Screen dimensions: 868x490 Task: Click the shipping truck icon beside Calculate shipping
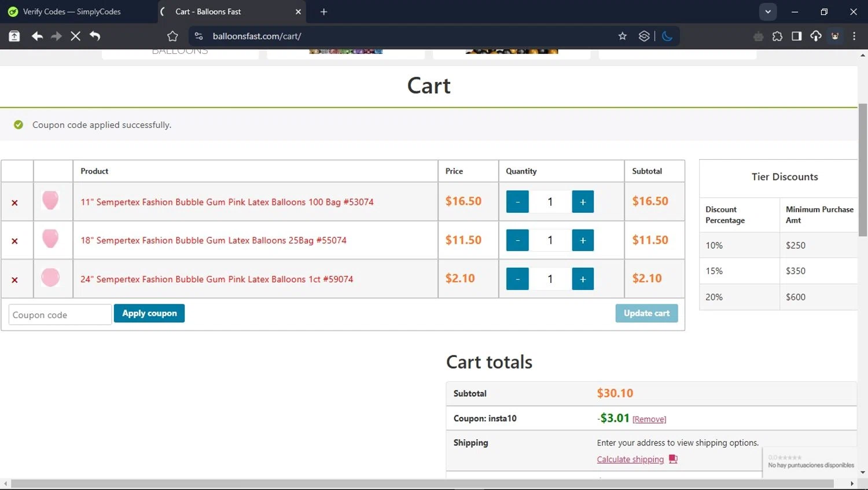tap(673, 459)
